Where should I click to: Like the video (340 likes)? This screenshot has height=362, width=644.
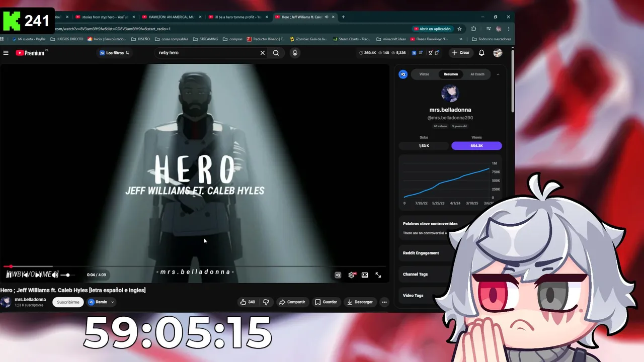pyautogui.click(x=247, y=302)
